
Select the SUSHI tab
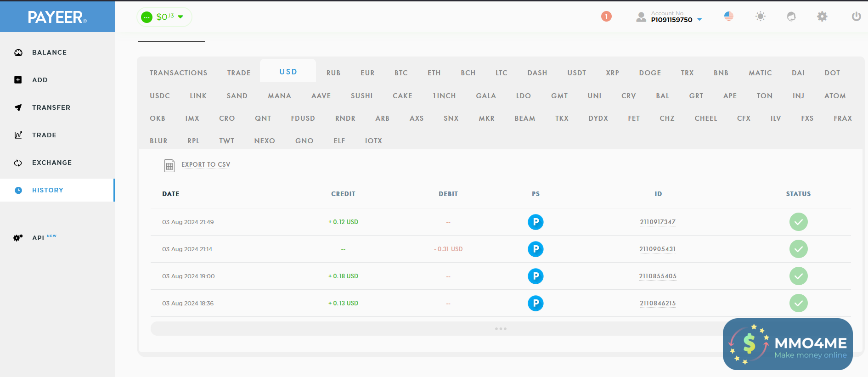(x=361, y=96)
